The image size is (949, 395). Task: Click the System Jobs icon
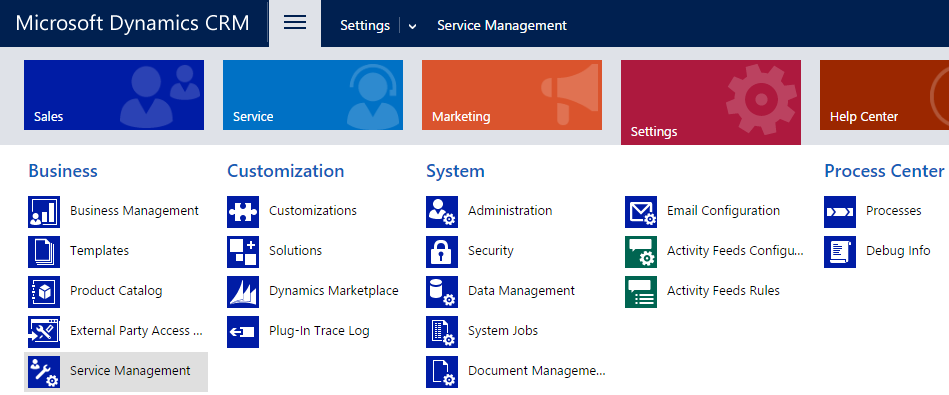point(442,331)
